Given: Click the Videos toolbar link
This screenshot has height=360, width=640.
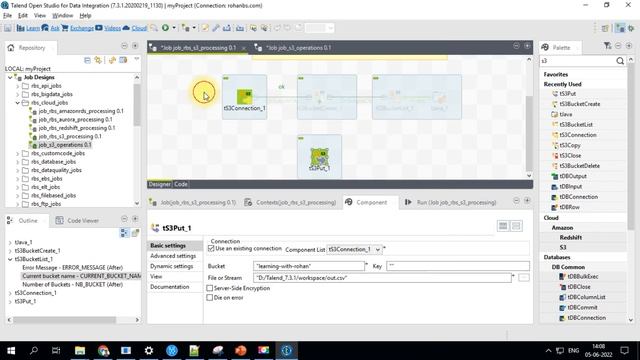Looking at the screenshot, I should click(112, 28).
